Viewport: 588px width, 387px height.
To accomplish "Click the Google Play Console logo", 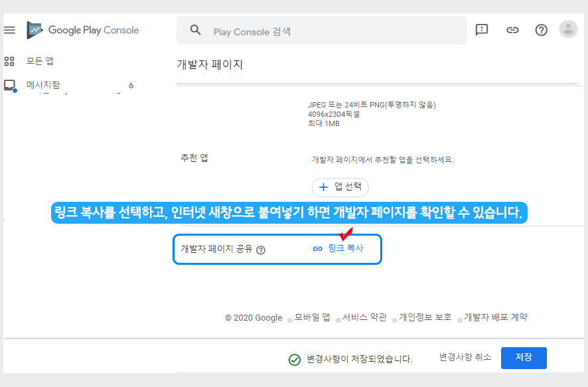I will pos(83,30).
